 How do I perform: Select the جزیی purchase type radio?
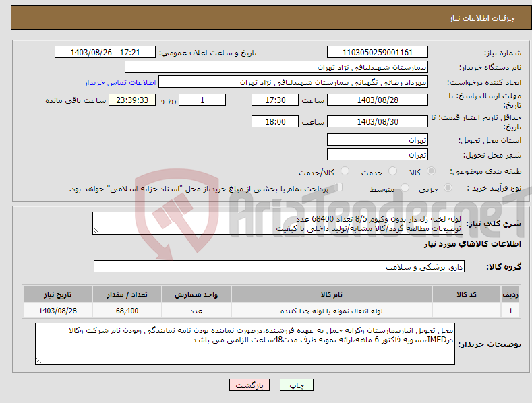(x=448, y=187)
